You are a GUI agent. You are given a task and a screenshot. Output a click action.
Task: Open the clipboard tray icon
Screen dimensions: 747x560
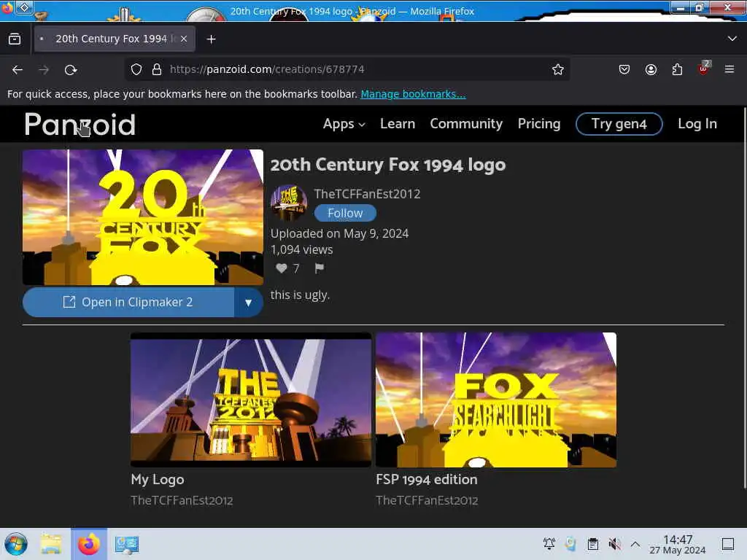592,543
